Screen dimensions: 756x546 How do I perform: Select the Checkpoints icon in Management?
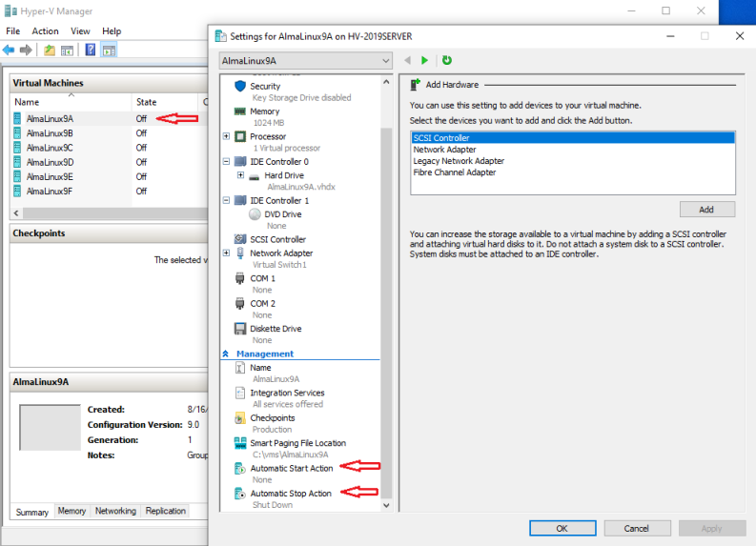point(239,417)
